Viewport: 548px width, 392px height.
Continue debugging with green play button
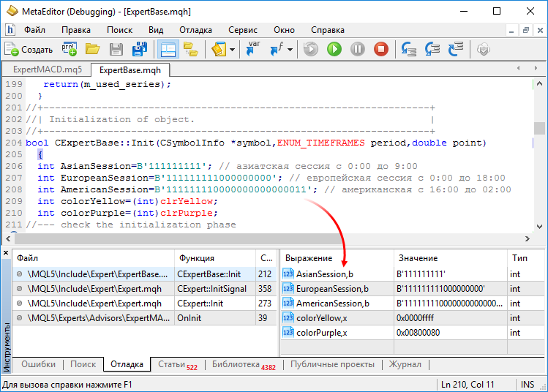coord(334,49)
